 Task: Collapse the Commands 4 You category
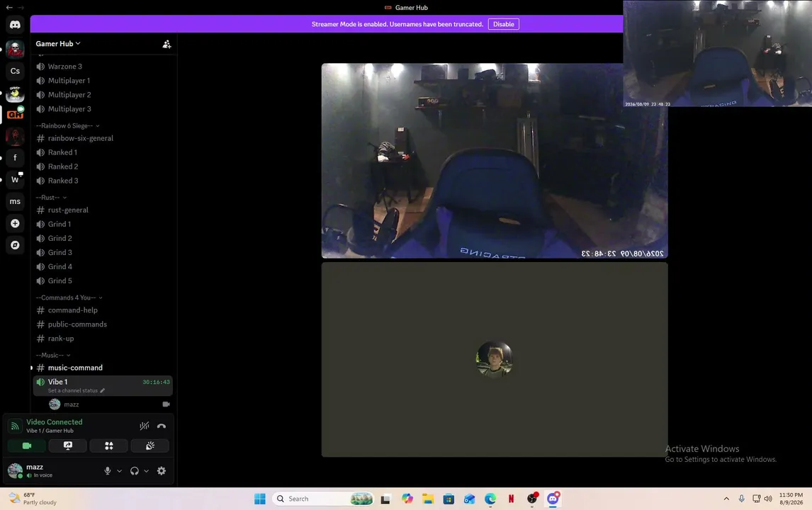69,297
